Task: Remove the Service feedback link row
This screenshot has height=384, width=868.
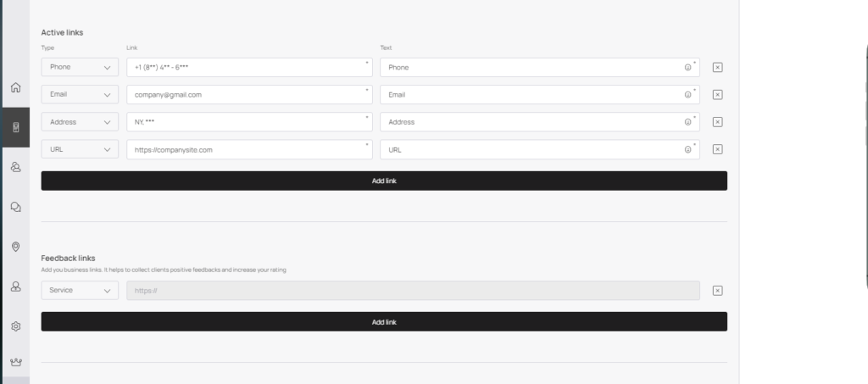Action: coord(717,291)
